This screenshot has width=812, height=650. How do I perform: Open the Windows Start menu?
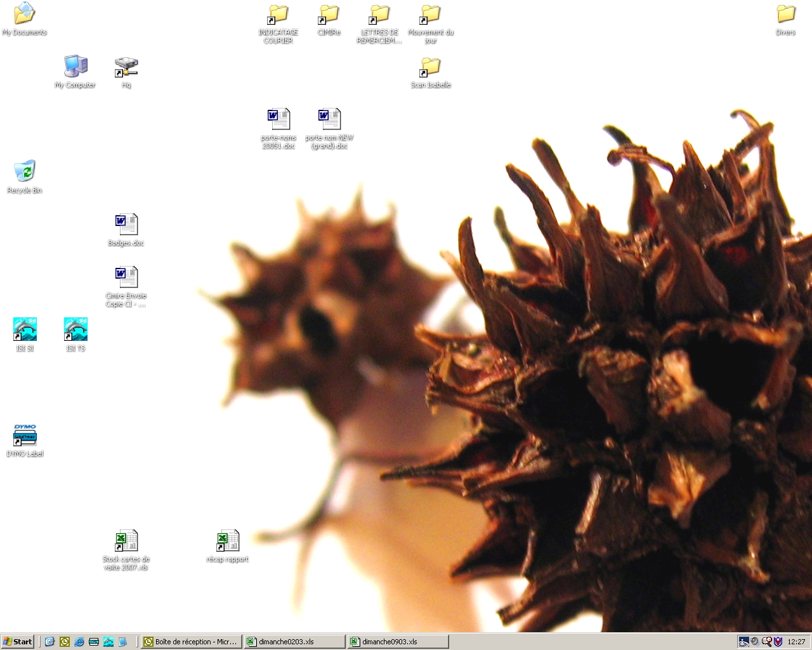tap(18, 642)
